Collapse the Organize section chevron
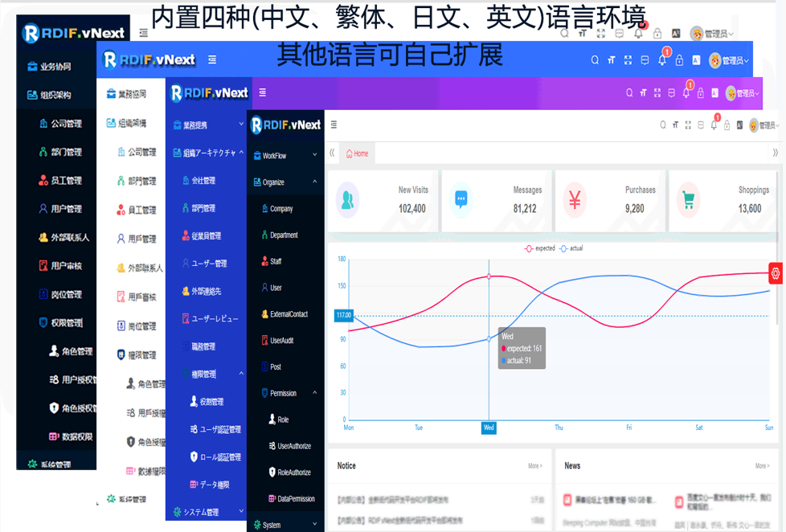The image size is (786, 532). click(x=313, y=181)
